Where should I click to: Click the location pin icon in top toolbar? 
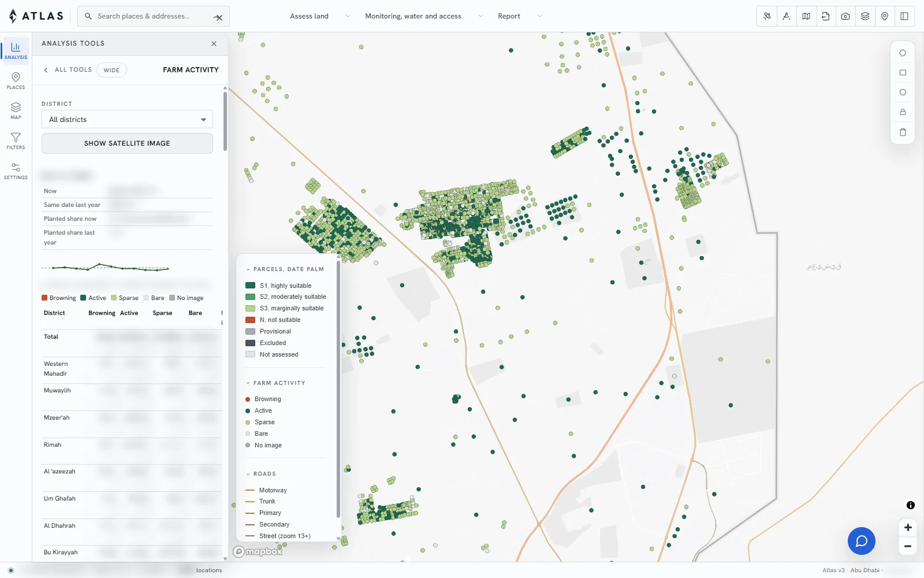pyautogui.click(x=885, y=16)
